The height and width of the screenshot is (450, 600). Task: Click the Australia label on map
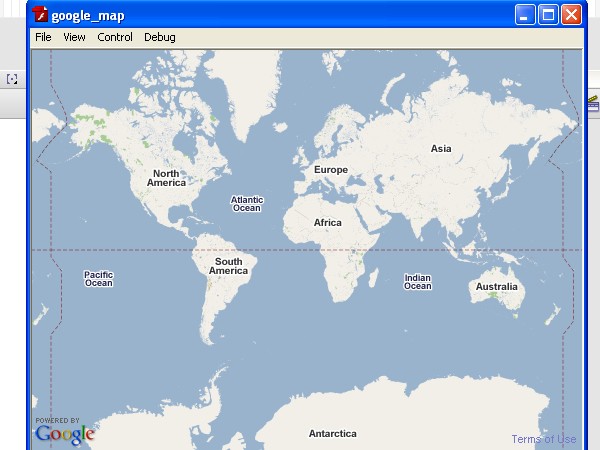[x=496, y=287]
